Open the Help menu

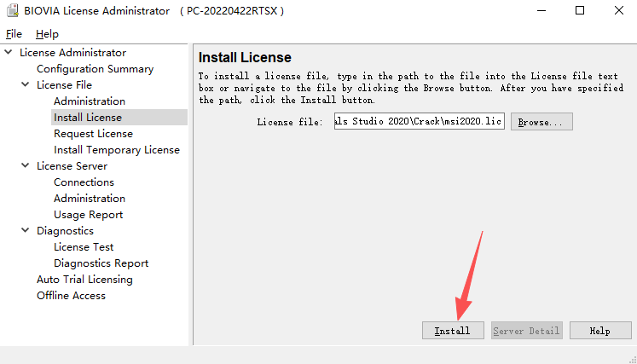click(x=47, y=34)
